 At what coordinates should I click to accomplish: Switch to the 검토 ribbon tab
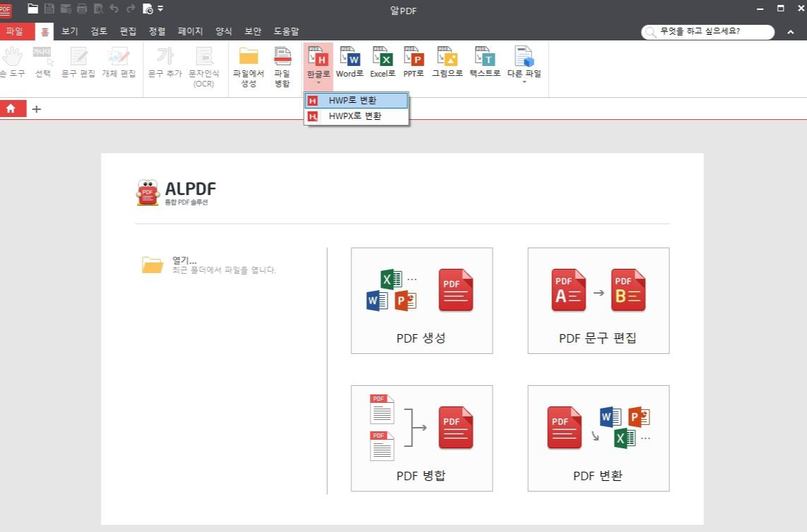(x=99, y=31)
